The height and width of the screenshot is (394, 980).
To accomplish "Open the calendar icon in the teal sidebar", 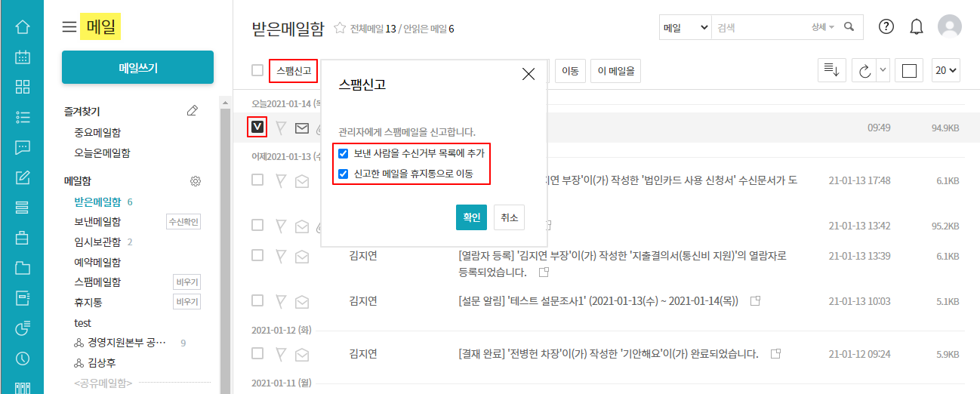I will coord(23,57).
